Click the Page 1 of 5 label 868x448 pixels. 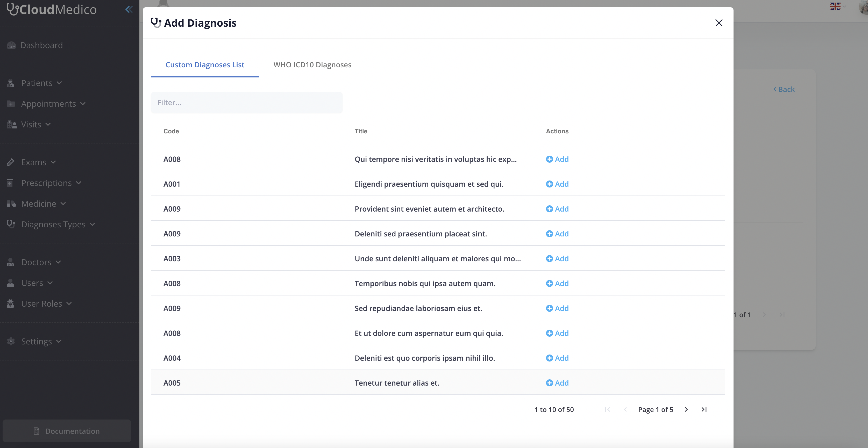(656, 410)
